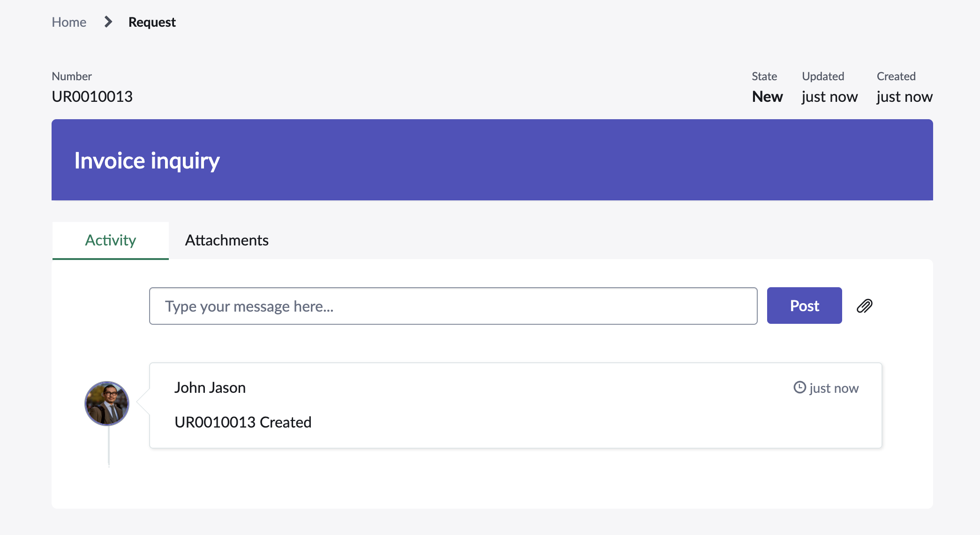Click the breadcrumb chevron arrow icon
Viewport: 980px width, 535px height.
pos(108,22)
